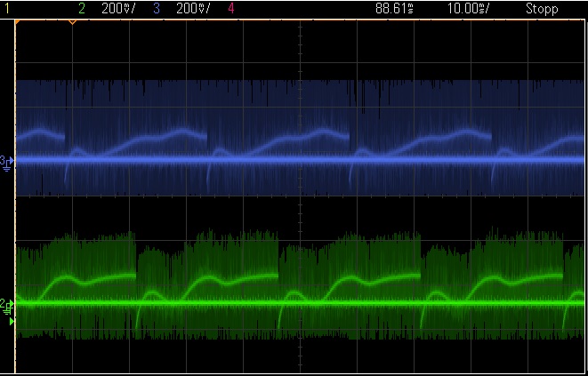Select the pink channel 4 indicator
The height and width of the screenshot is (376, 588).
coord(231,8)
